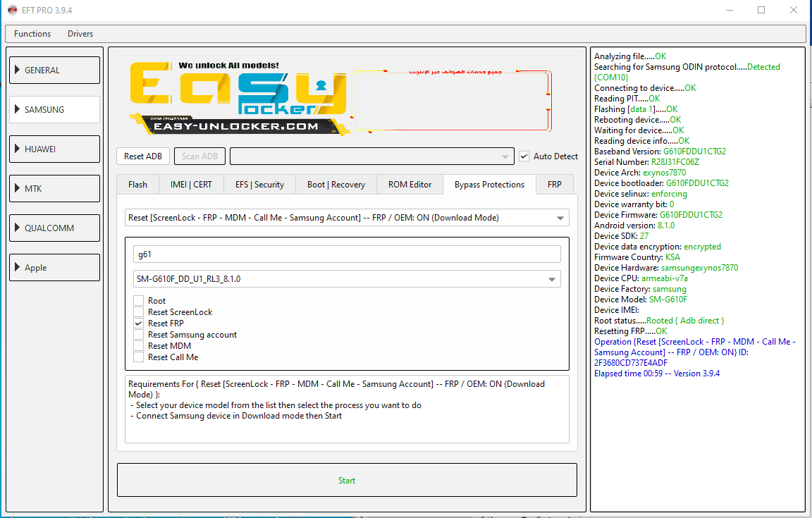The height and width of the screenshot is (518, 812).
Task: Click the 'Resetting FRP.....OK' log line
Action: [x=630, y=331]
